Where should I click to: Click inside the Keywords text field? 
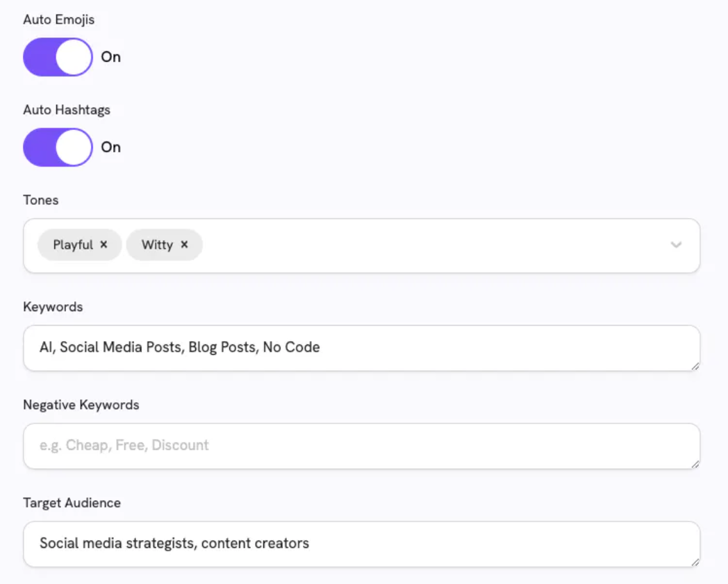(x=362, y=348)
